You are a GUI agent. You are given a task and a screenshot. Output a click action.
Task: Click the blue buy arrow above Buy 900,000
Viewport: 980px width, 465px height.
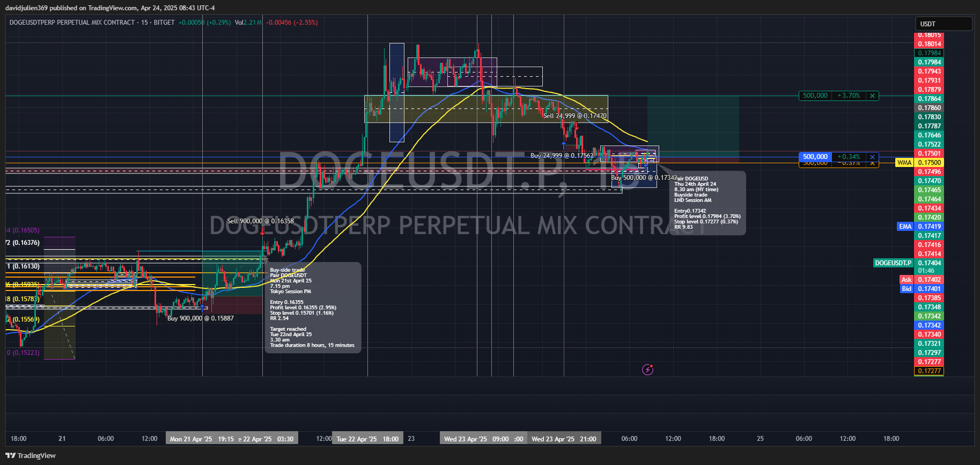pyautogui.click(x=202, y=308)
